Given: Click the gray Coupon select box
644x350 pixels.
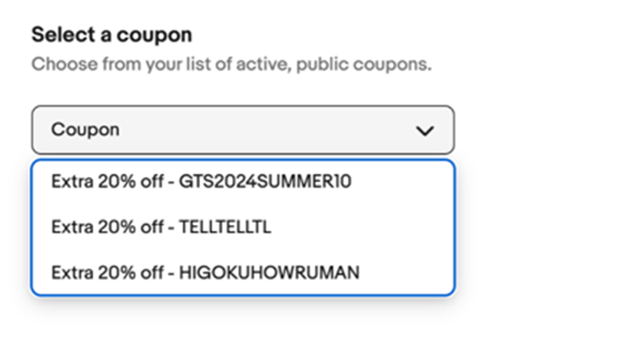Looking at the screenshot, I should tap(243, 130).
